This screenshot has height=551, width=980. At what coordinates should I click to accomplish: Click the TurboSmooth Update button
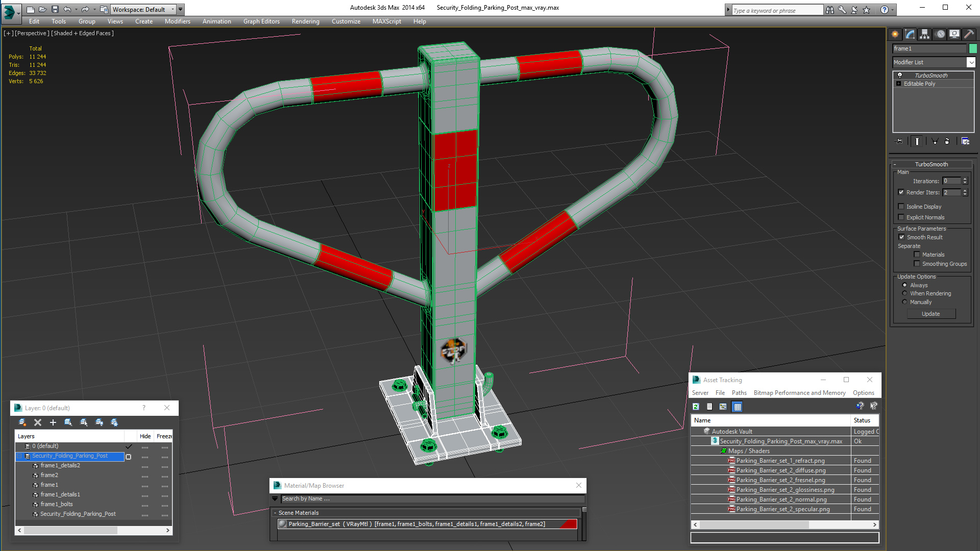(930, 314)
